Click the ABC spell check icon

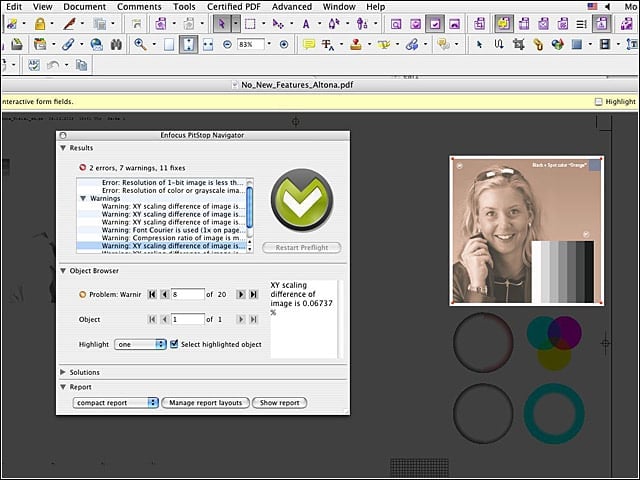[34, 65]
